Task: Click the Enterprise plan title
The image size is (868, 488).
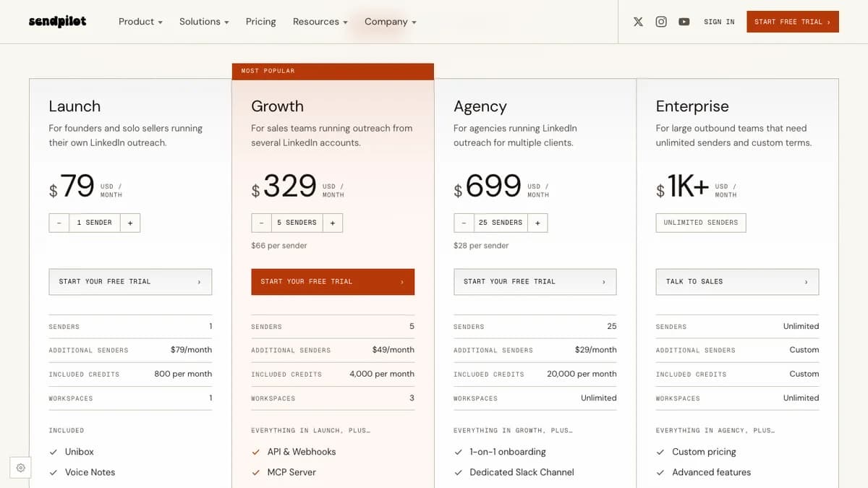Action: click(692, 107)
